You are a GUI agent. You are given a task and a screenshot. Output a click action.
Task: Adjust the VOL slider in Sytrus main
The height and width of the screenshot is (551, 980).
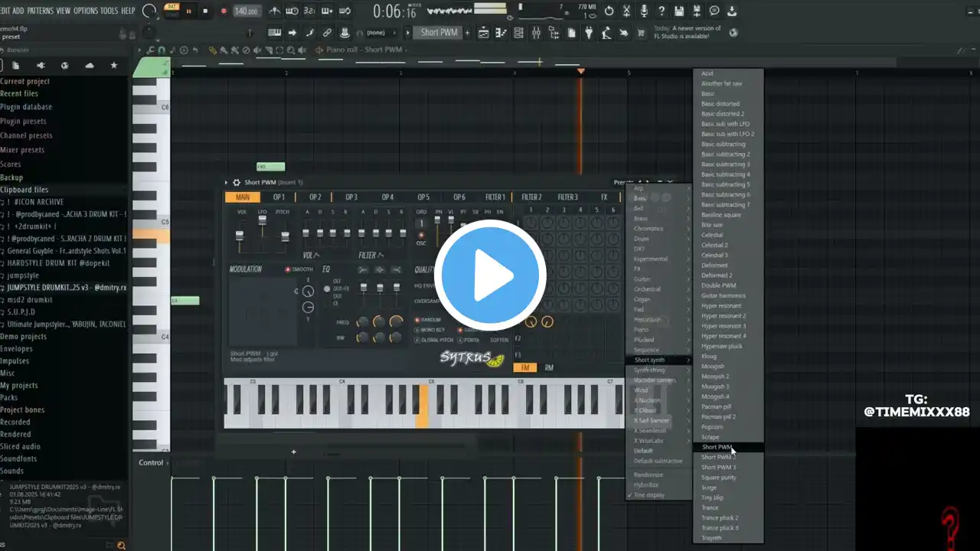(240, 235)
